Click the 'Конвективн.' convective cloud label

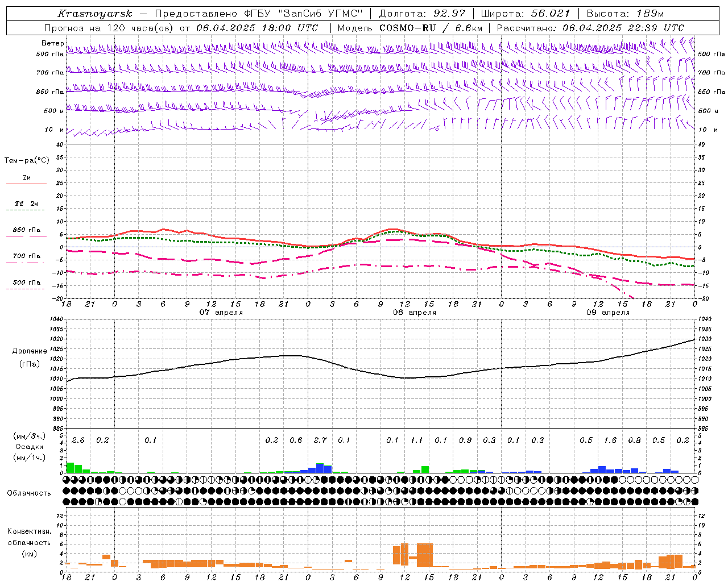[29, 531]
